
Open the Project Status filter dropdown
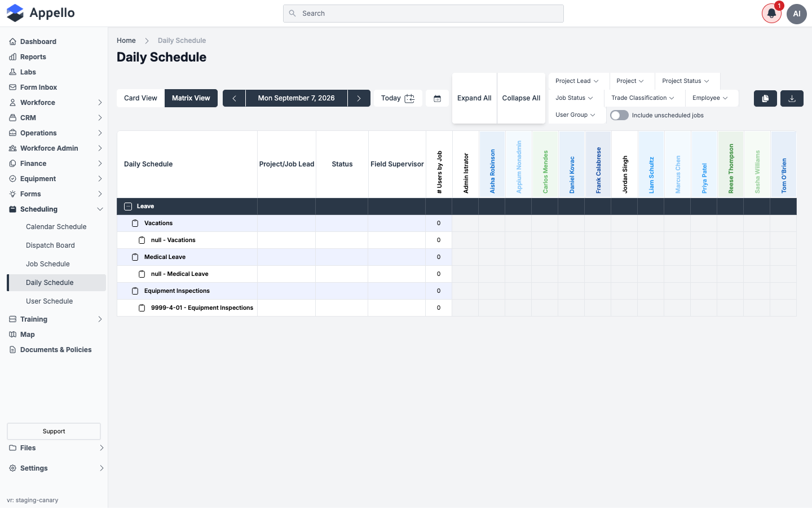point(686,81)
